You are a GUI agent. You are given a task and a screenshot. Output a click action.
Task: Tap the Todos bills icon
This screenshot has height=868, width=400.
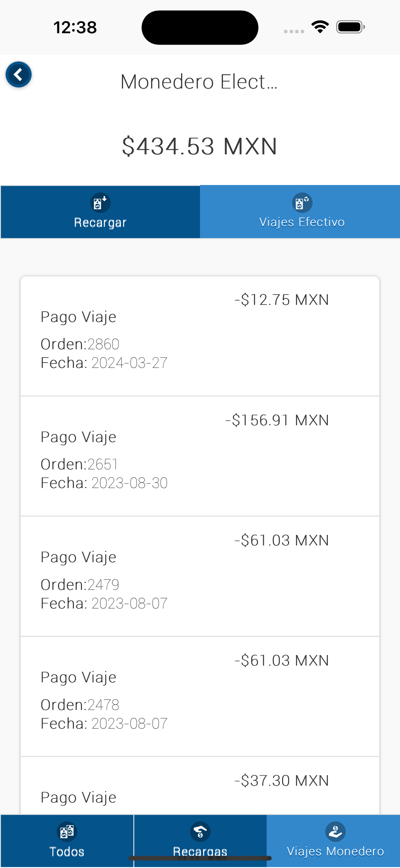point(67,832)
